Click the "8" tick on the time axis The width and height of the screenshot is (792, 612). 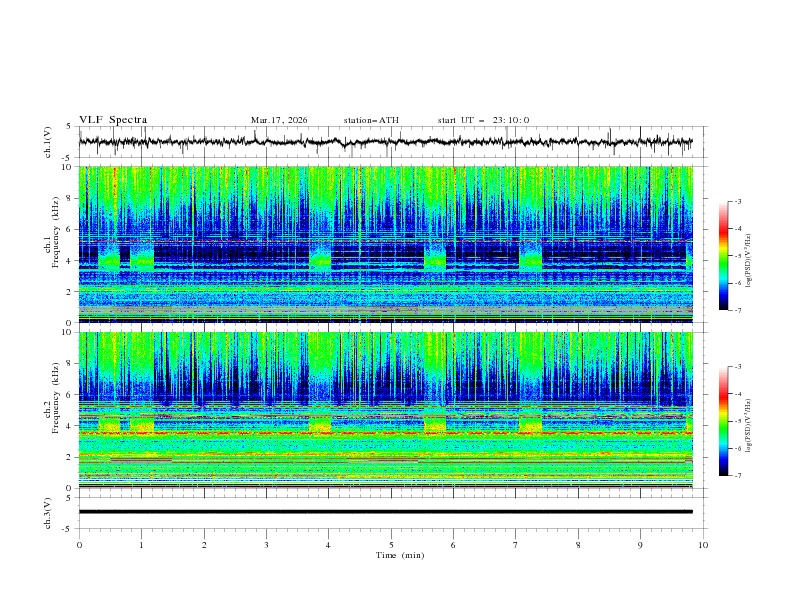[578, 545]
